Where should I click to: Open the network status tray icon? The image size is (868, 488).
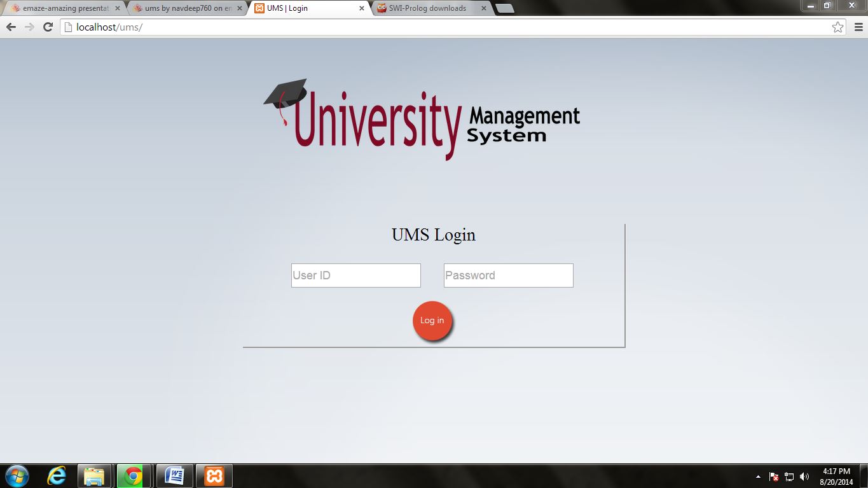click(789, 477)
